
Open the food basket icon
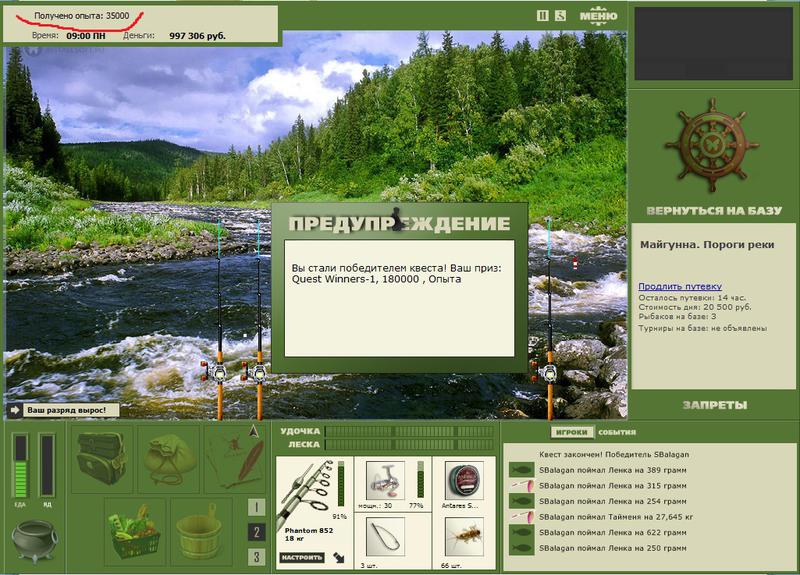[x=134, y=531]
